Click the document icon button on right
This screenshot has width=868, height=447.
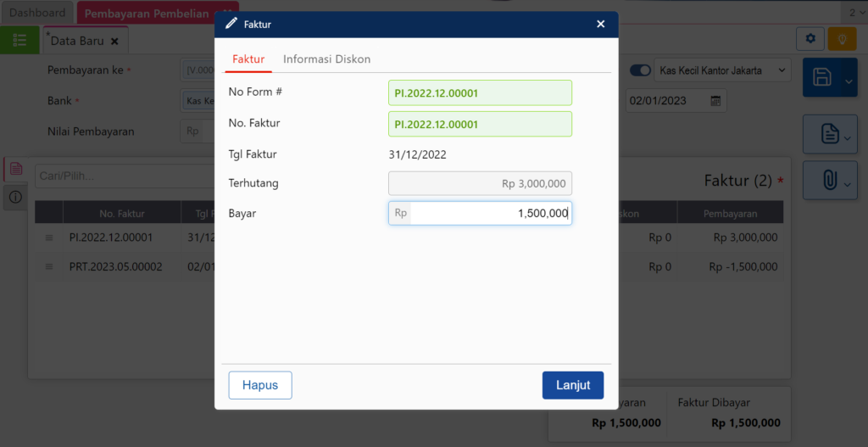pos(829,134)
